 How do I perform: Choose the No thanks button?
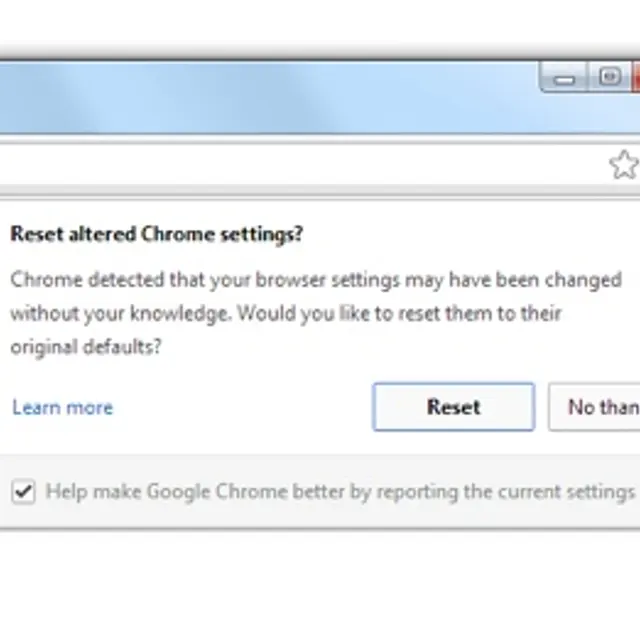click(594, 407)
